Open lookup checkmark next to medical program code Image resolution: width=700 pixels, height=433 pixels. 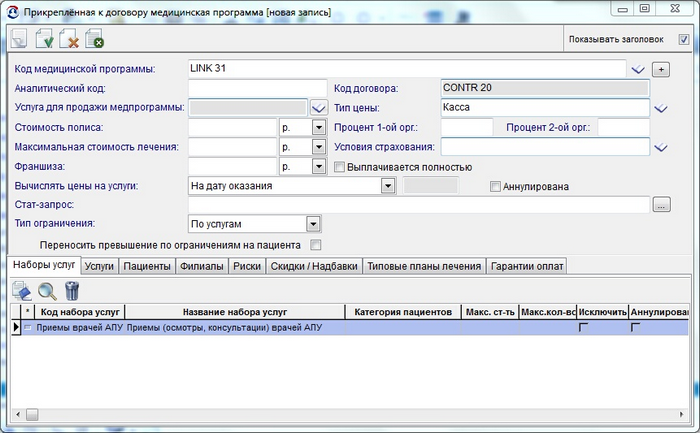pos(638,69)
